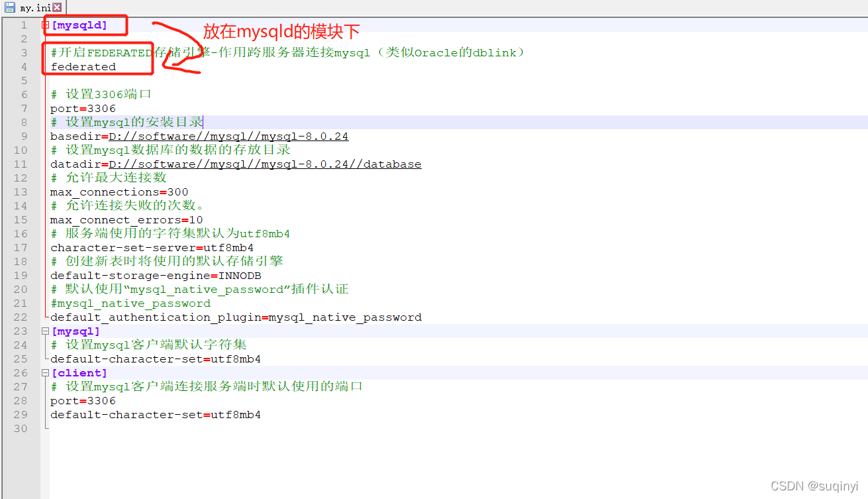Close the my.ini tab with its X button
This screenshot has width=868, height=499.
(57, 7)
